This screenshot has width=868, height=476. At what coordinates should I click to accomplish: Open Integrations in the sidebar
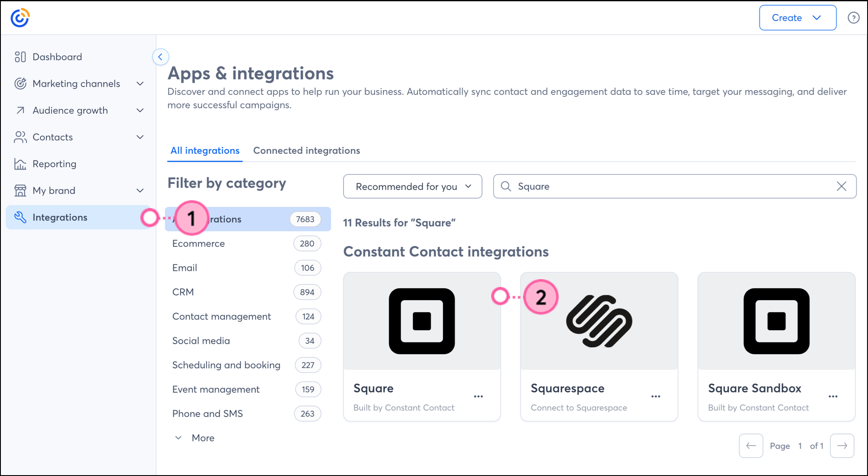78,217
